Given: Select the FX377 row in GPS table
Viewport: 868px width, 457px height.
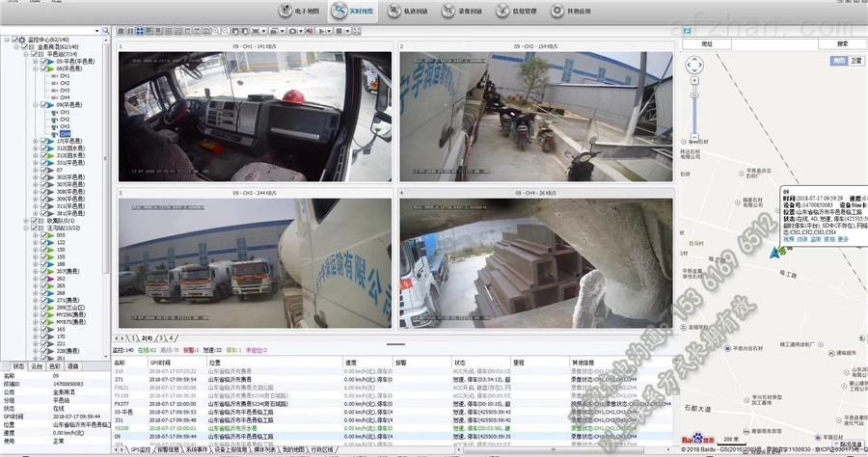Looking at the screenshot, I should coord(393,404).
